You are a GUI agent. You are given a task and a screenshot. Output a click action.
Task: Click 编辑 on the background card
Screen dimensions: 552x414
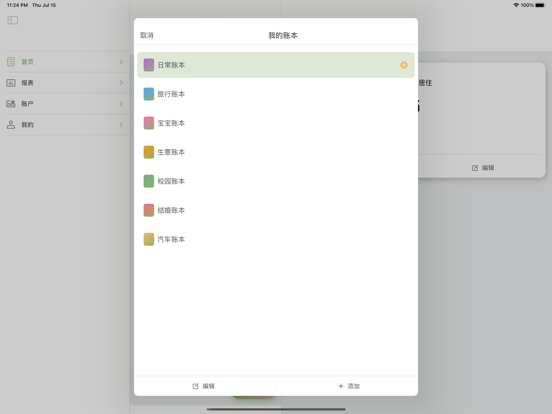point(488,168)
